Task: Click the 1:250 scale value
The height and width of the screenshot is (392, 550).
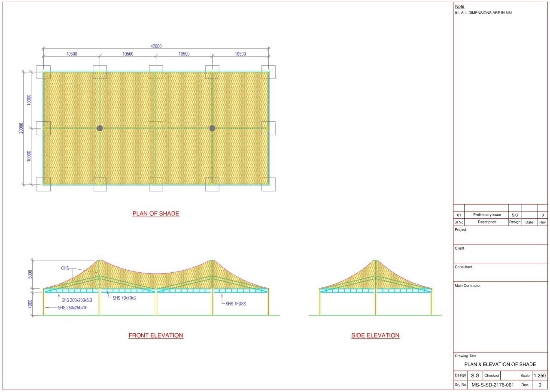Action: 540,376
